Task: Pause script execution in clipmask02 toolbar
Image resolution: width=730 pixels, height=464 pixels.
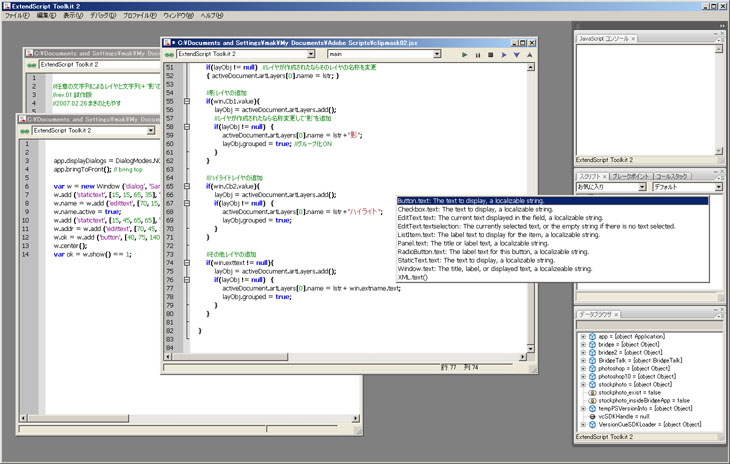Action: click(478, 55)
